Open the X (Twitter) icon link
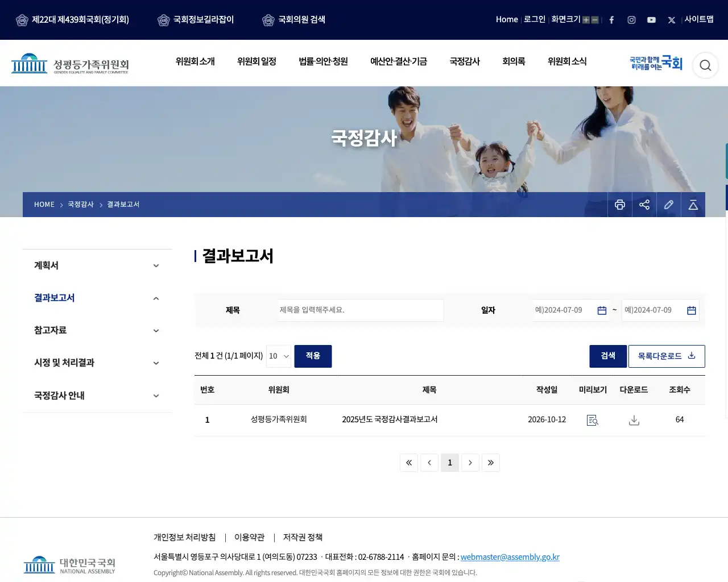 [x=672, y=20]
